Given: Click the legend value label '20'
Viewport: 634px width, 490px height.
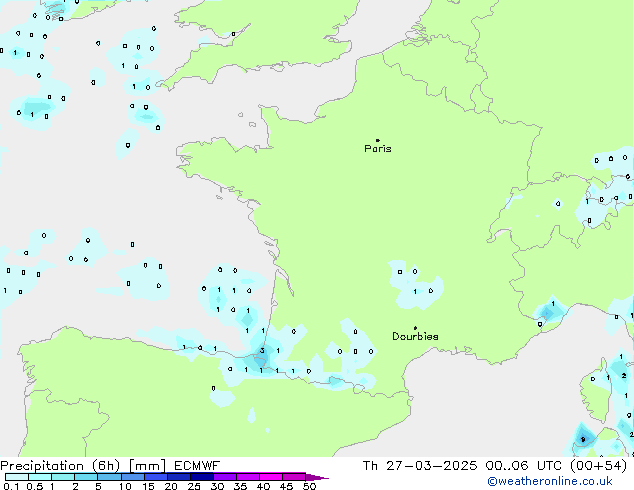Looking at the screenshot, I should [x=171, y=486].
